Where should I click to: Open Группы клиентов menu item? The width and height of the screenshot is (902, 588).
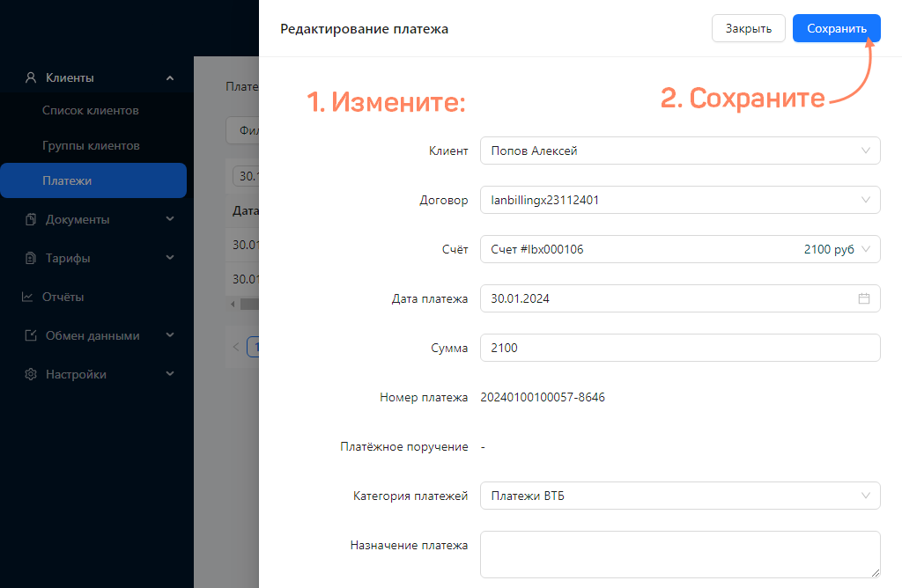pos(91,145)
